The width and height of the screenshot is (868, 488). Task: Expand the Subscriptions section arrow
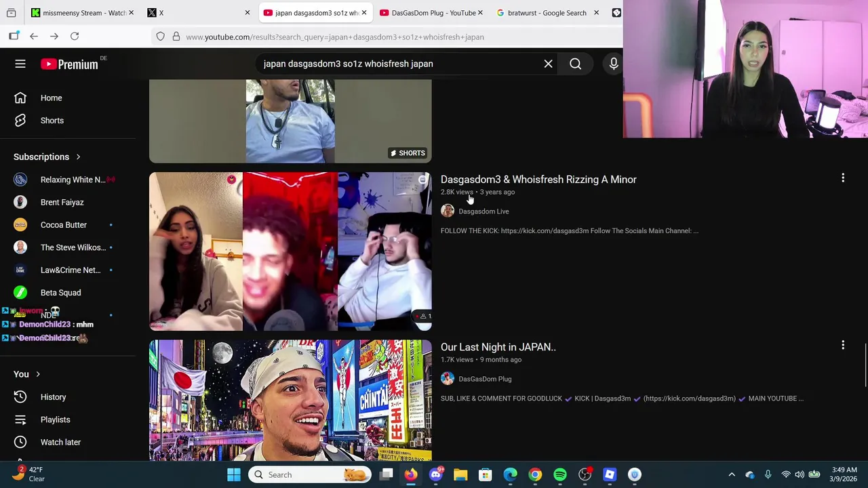pos(78,157)
